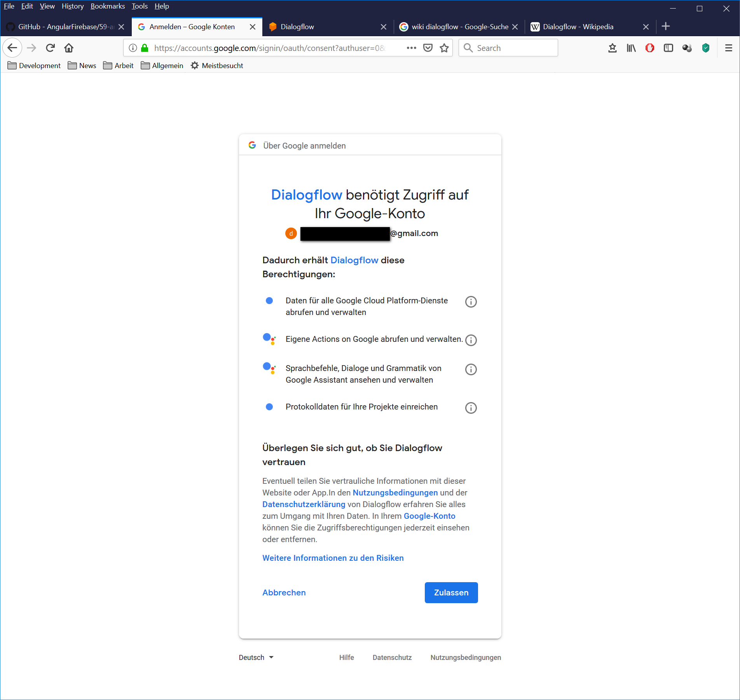The height and width of the screenshot is (700, 740).
Task: Click Abbrechen to cancel consent
Action: tap(284, 593)
